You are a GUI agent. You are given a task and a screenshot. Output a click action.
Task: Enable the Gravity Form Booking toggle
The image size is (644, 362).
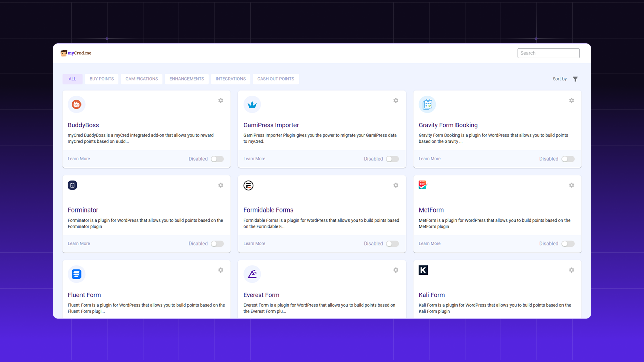click(x=568, y=159)
